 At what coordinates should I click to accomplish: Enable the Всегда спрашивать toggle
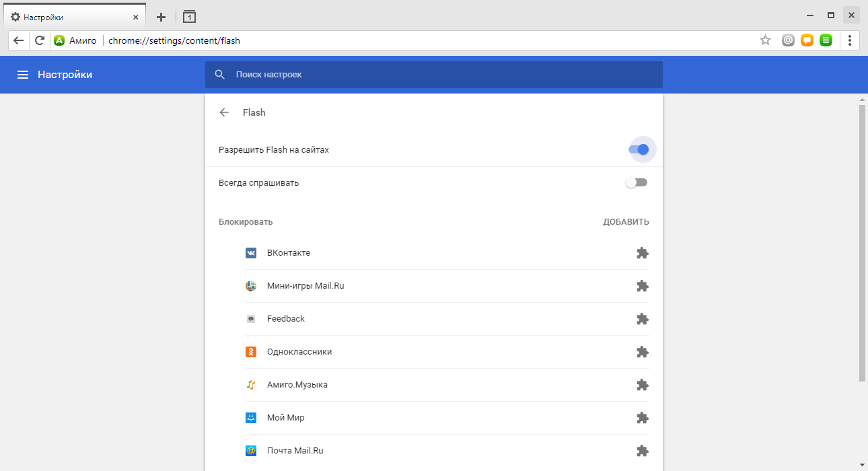click(x=637, y=182)
